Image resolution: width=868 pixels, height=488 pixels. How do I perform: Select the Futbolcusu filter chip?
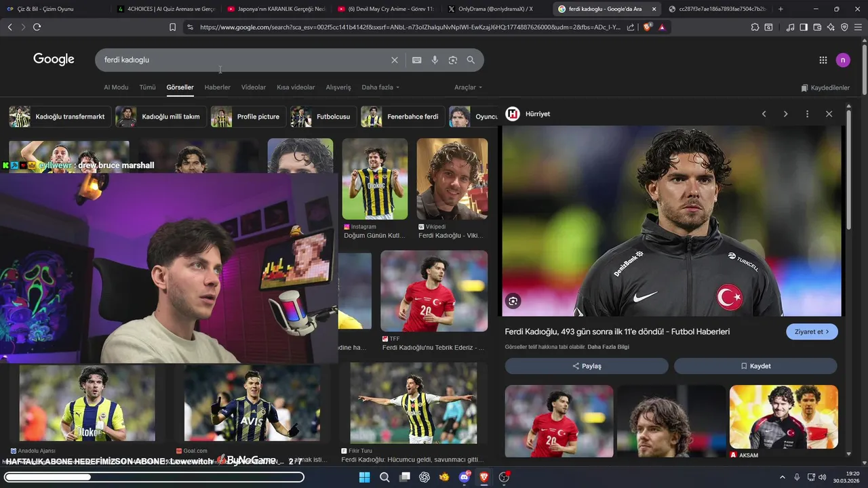pyautogui.click(x=323, y=117)
